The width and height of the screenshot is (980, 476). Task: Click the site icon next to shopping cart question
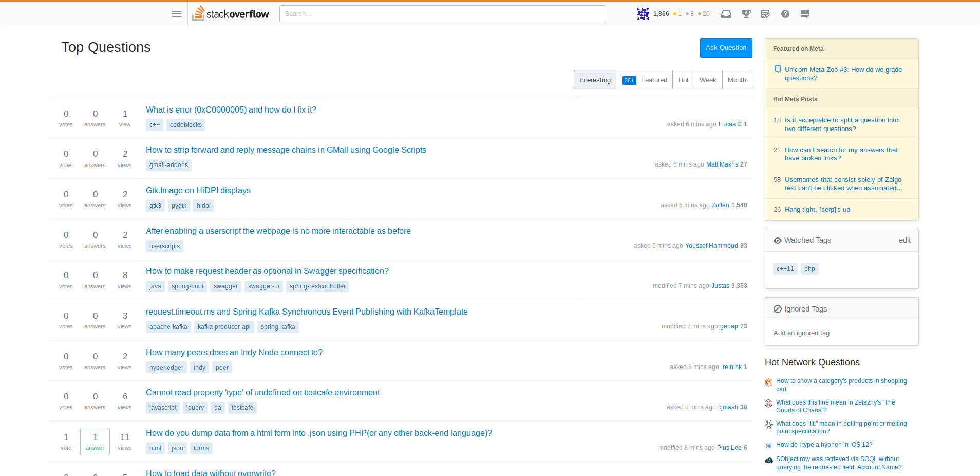point(768,382)
